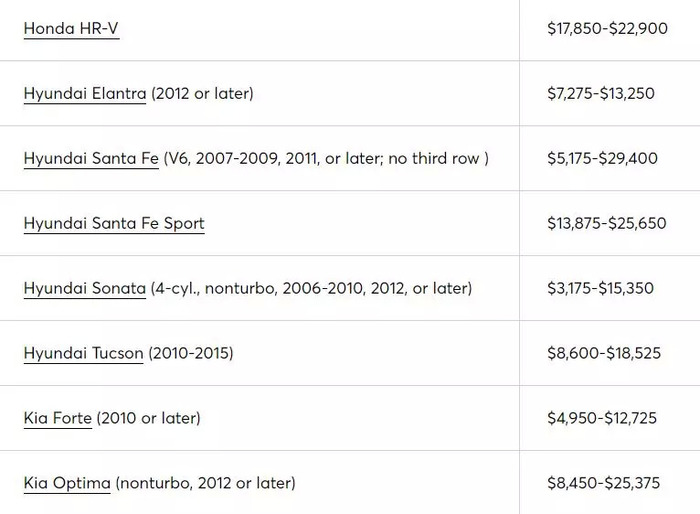Select the $7,275-$13,250 price text
The image size is (700, 514).
(601, 93)
